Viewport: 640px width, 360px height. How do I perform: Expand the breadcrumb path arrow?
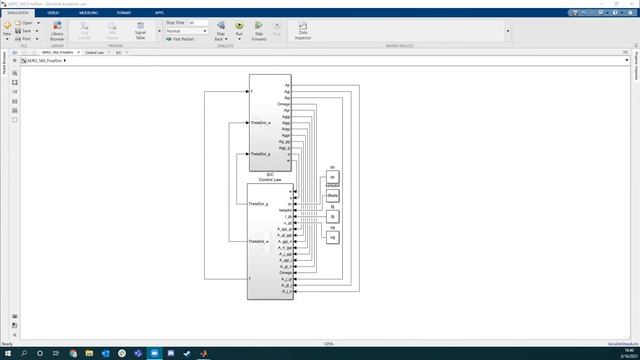(x=64, y=60)
